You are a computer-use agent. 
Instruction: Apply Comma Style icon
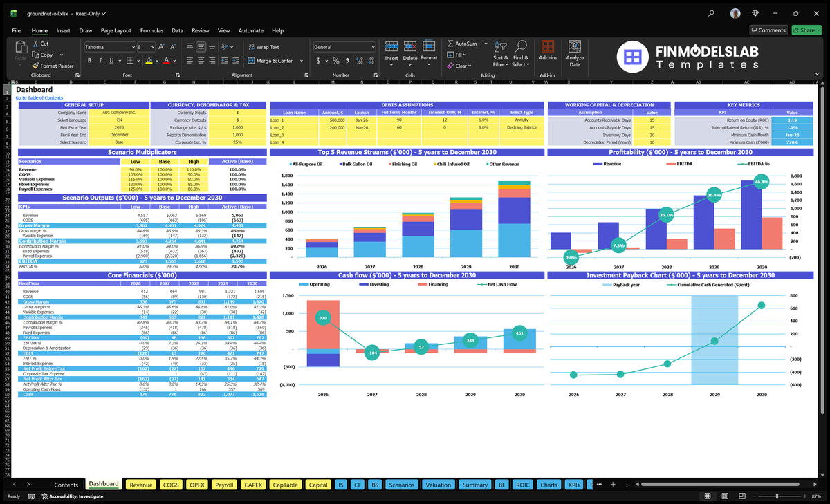[x=347, y=61]
